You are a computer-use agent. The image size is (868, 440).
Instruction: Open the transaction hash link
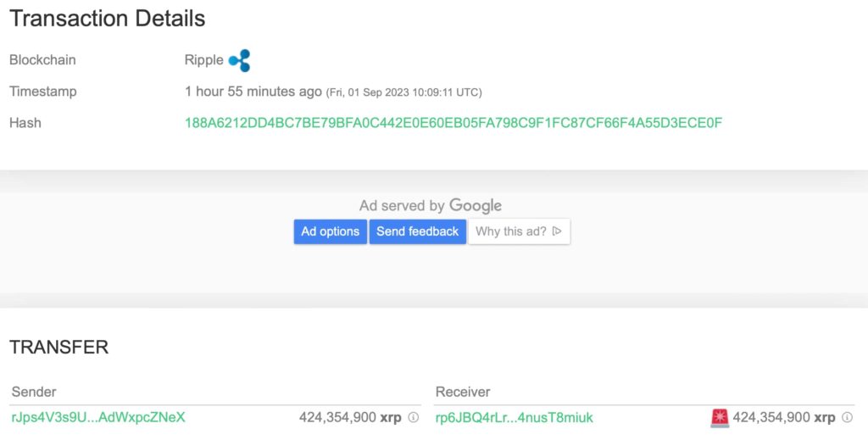[453, 123]
